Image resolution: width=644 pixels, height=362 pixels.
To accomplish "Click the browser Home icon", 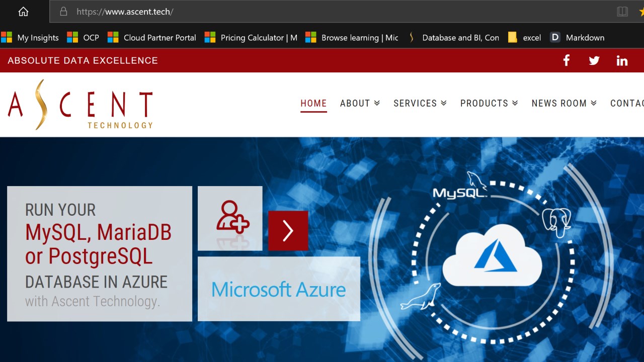I will [x=23, y=12].
